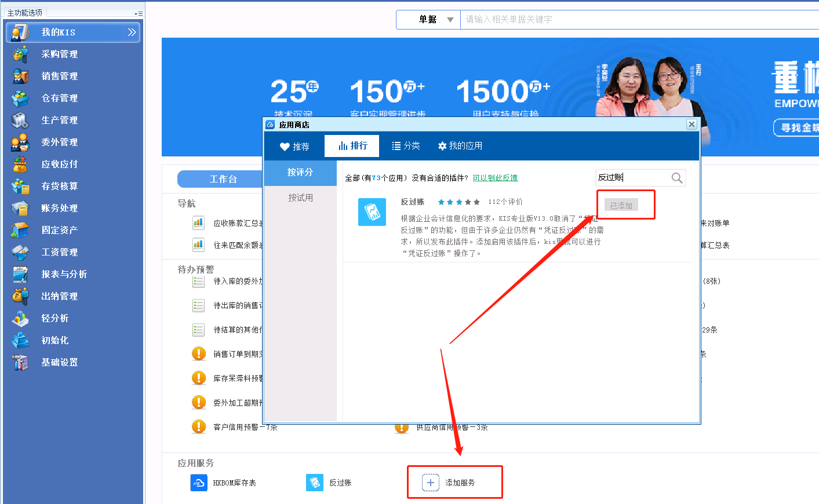Click the search magnifier in app store
Image resolution: width=819 pixels, height=504 pixels.
click(676, 178)
